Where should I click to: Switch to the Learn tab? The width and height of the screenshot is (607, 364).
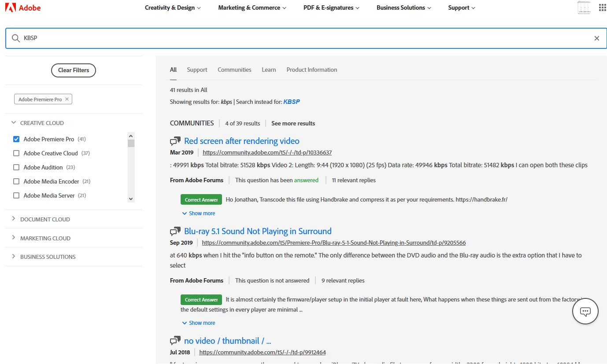[269, 70]
